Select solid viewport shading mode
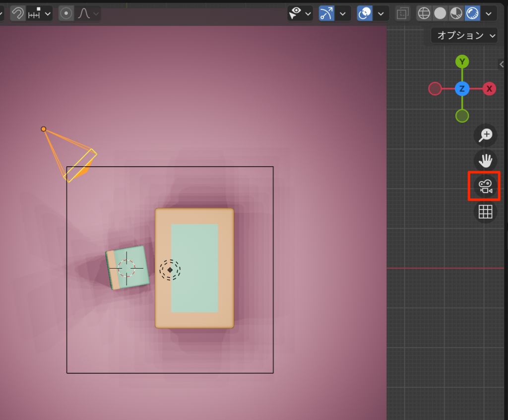 [440, 13]
